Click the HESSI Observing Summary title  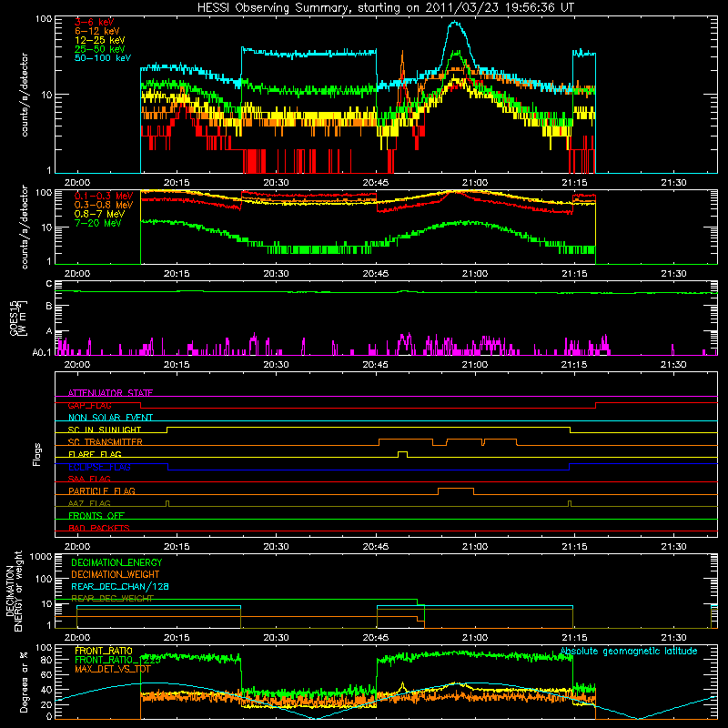386,7
